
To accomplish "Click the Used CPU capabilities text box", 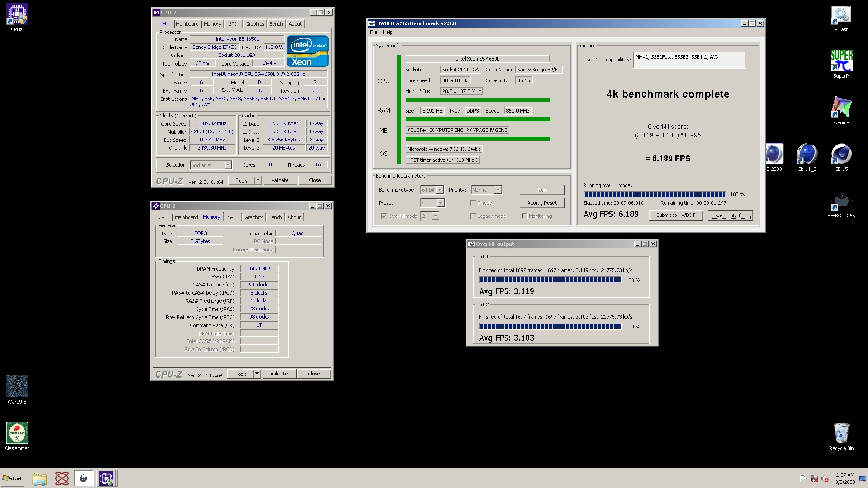I will click(689, 60).
